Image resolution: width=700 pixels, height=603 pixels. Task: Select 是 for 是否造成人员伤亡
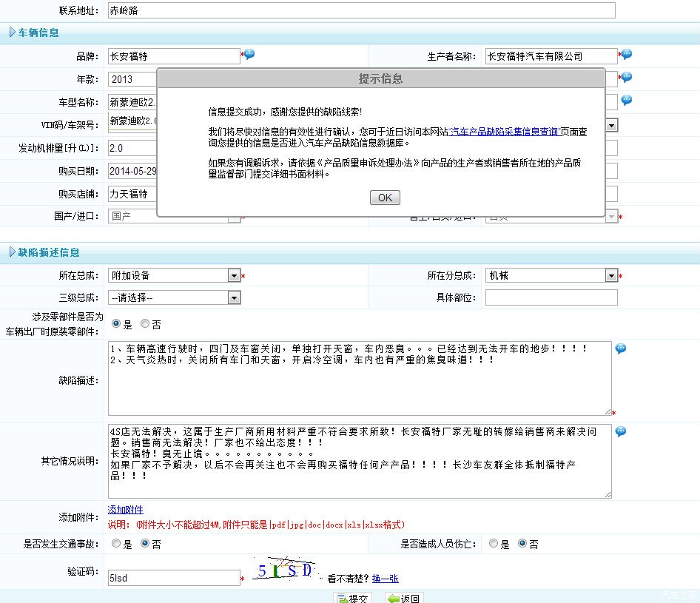(x=494, y=543)
